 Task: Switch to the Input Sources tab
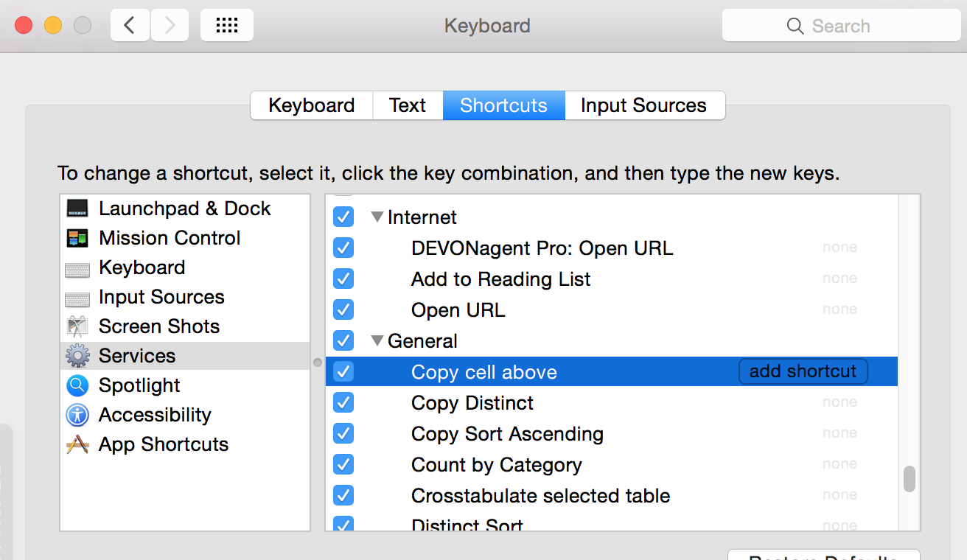point(643,105)
